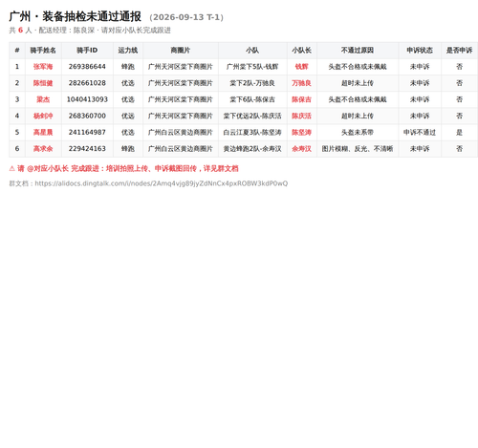This screenshot has height=448, width=478.
Task: Click rider ID 1040413093
Action: point(87,99)
